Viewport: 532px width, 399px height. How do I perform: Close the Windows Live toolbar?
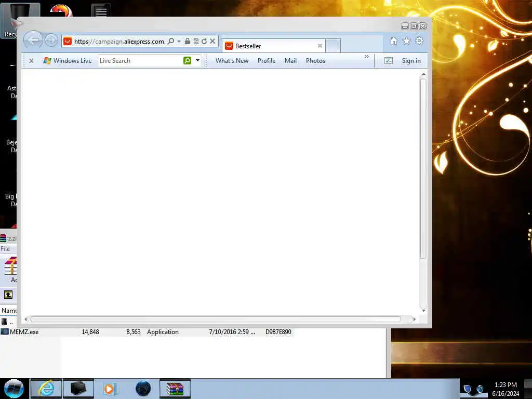(31, 61)
